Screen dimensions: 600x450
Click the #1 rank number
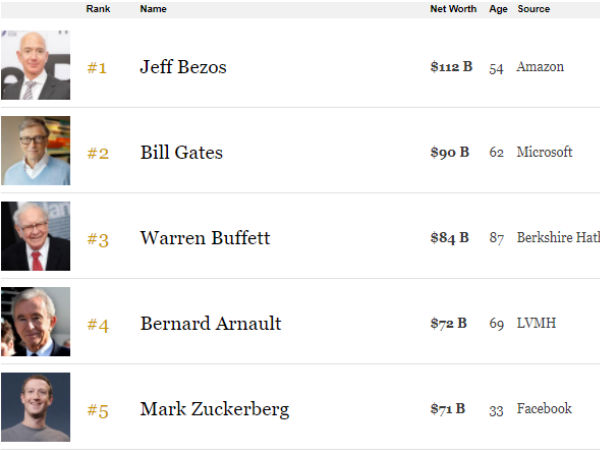tap(97, 68)
